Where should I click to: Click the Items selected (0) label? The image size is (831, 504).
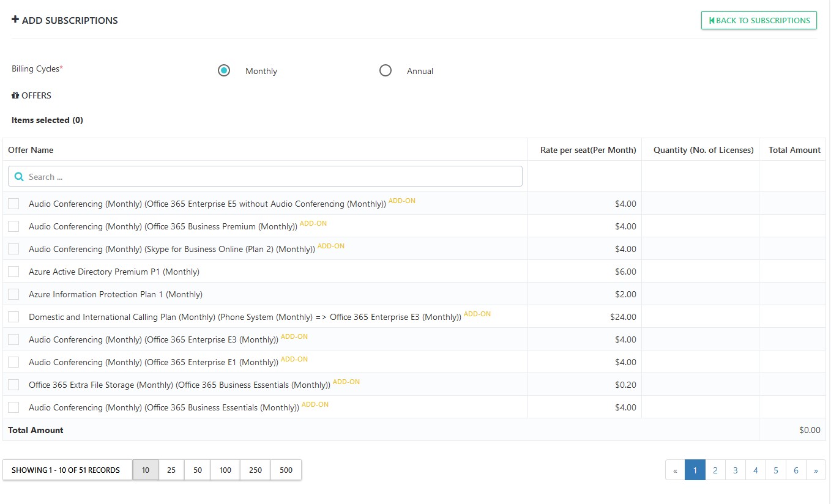(x=47, y=120)
